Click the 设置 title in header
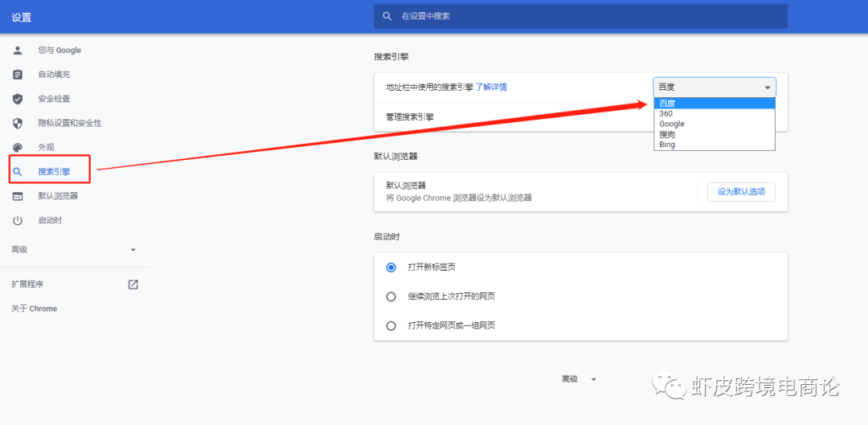Screen dimensions: 868x425 click(22, 18)
